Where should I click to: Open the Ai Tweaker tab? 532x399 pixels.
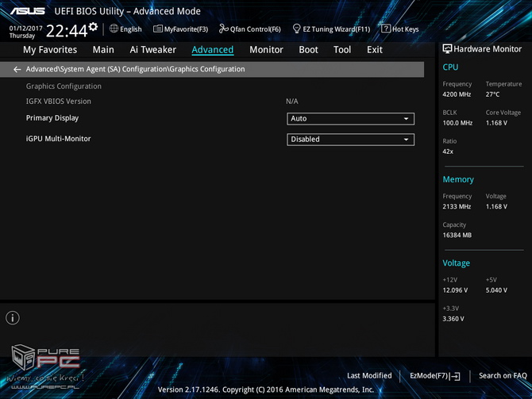[152, 50]
